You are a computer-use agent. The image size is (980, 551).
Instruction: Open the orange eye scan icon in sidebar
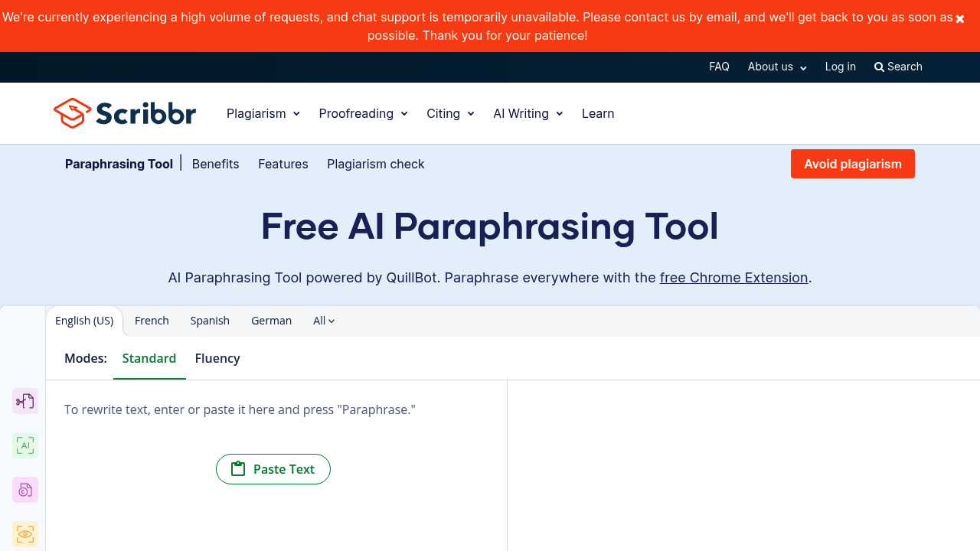pos(25,534)
